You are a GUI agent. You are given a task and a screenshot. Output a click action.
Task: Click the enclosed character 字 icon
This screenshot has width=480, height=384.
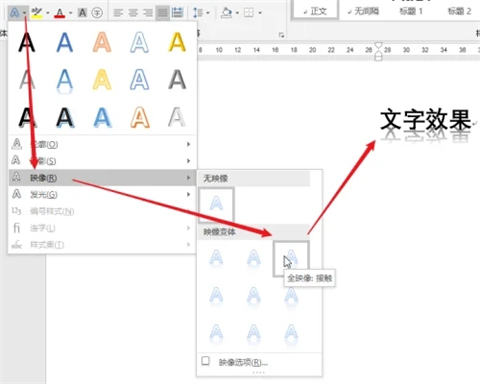pos(97,13)
